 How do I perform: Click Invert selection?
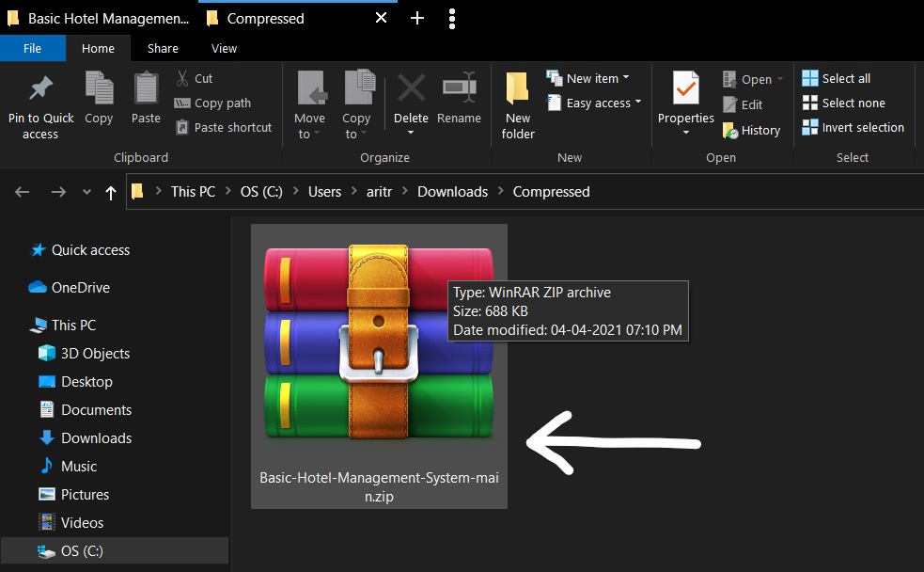[x=854, y=127]
